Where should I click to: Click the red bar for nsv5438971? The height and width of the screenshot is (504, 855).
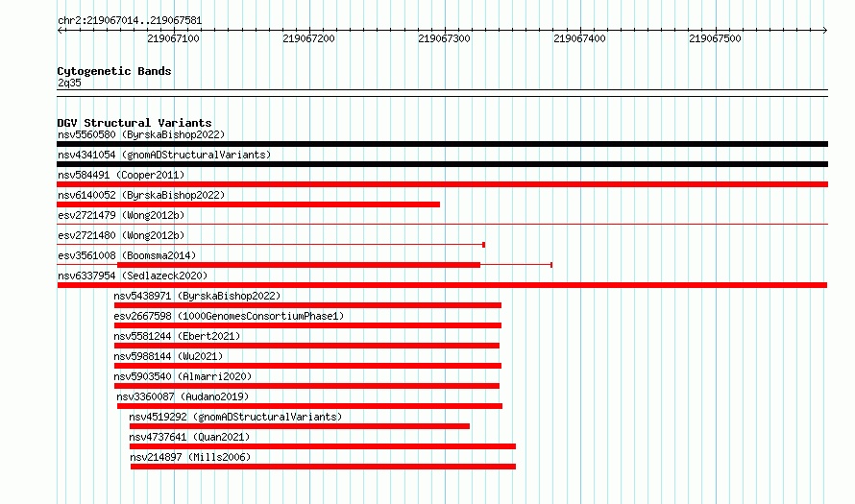coord(307,305)
